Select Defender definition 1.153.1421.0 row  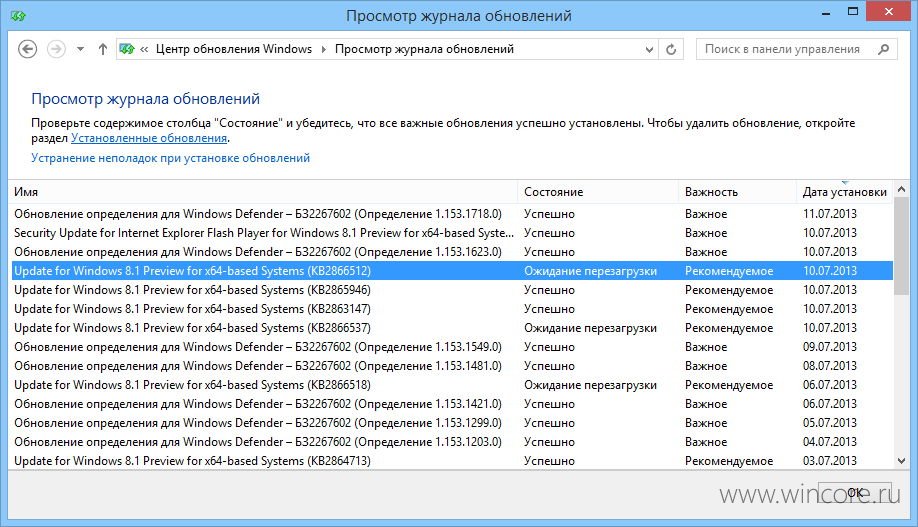click(452, 404)
